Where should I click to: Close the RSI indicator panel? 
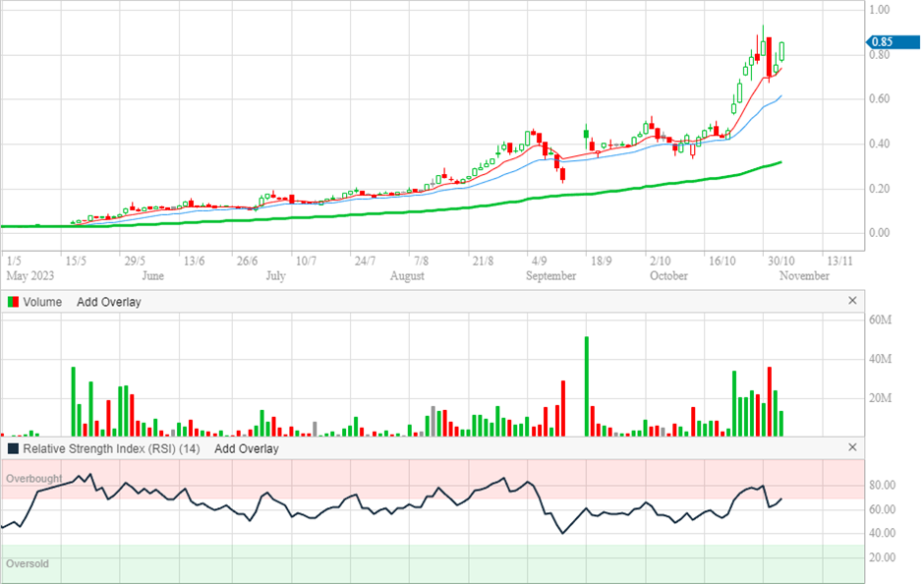pos(852,448)
